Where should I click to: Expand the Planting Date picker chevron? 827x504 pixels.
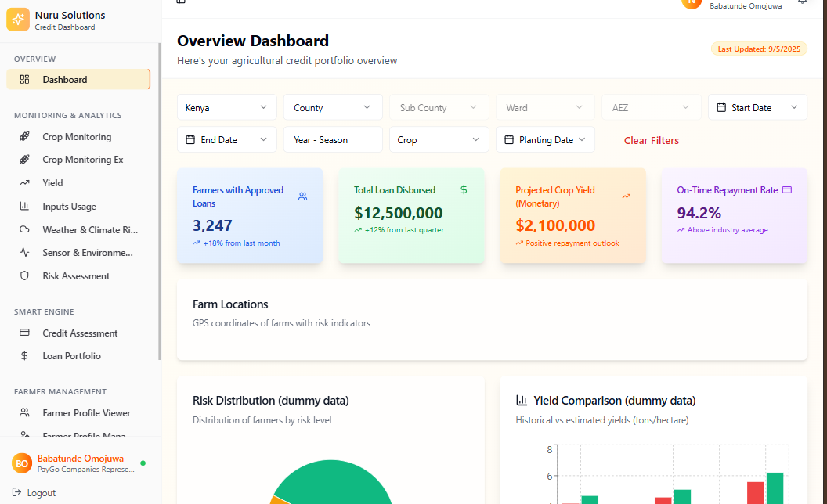(582, 140)
